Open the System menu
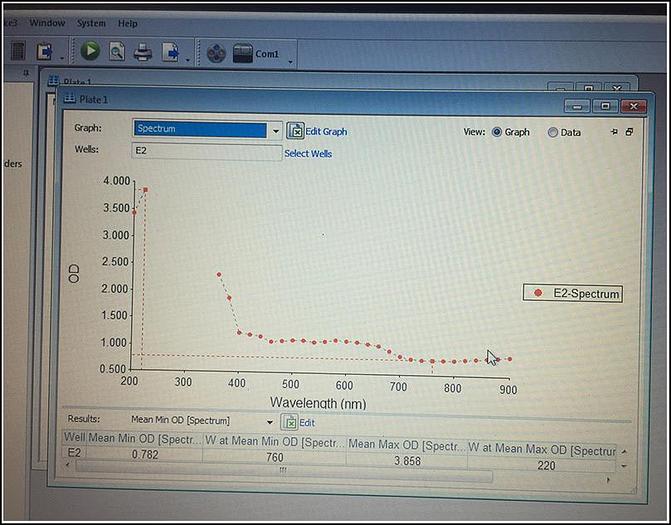Image resolution: width=671 pixels, height=525 pixels. tap(91, 23)
